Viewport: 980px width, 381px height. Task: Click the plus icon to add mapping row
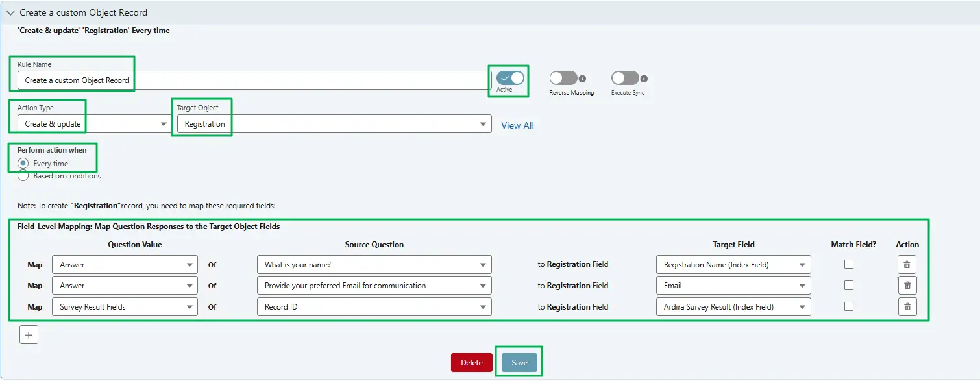tap(29, 334)
